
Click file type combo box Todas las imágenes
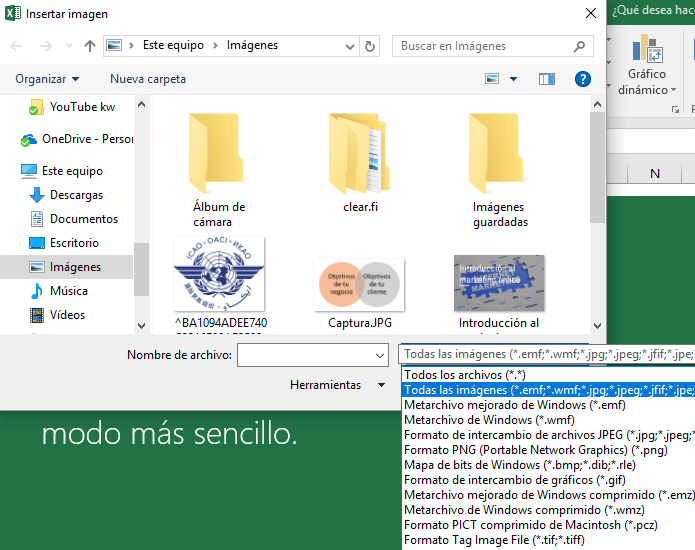point(547,354)
